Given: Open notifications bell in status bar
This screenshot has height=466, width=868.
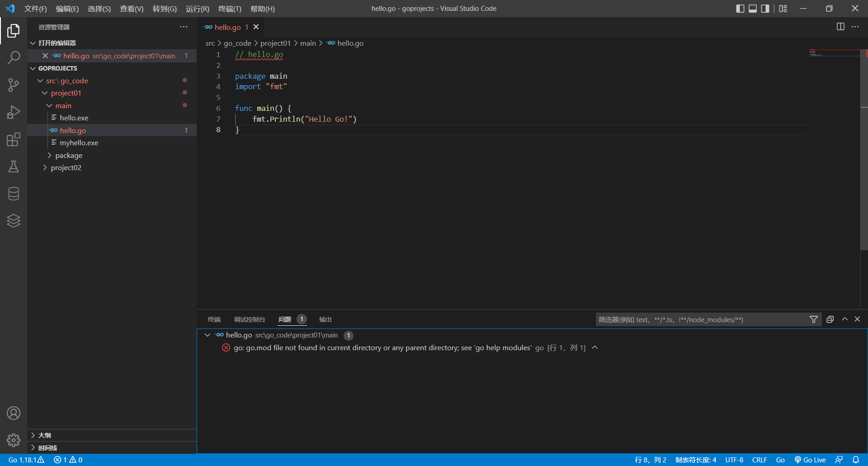Looking at the screenshot, I should pyautogui.click(x=856, y=460).
